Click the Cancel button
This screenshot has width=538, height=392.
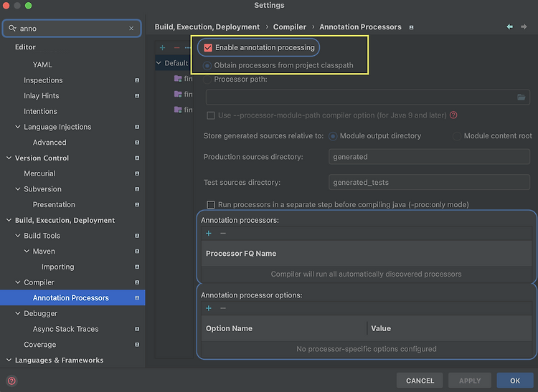(x=420, y=381)
